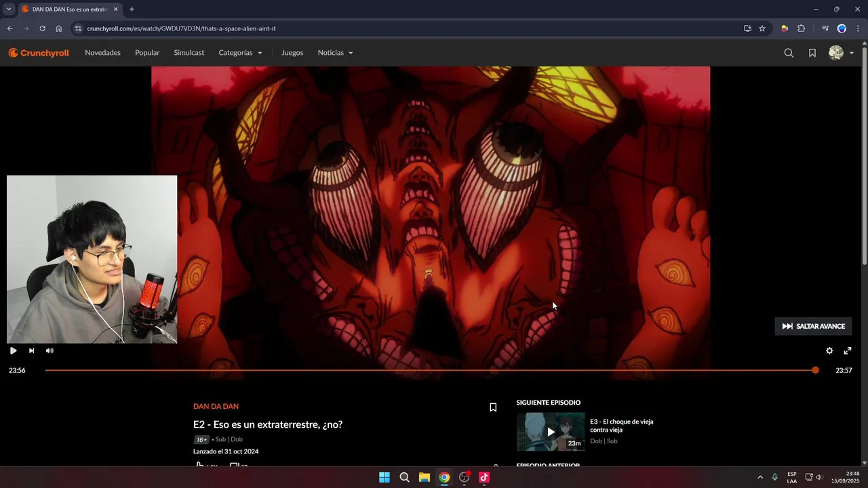Click the SALTAR AVANCE button
The width and height of the screenshot is (868, 488).
(813, 326)
